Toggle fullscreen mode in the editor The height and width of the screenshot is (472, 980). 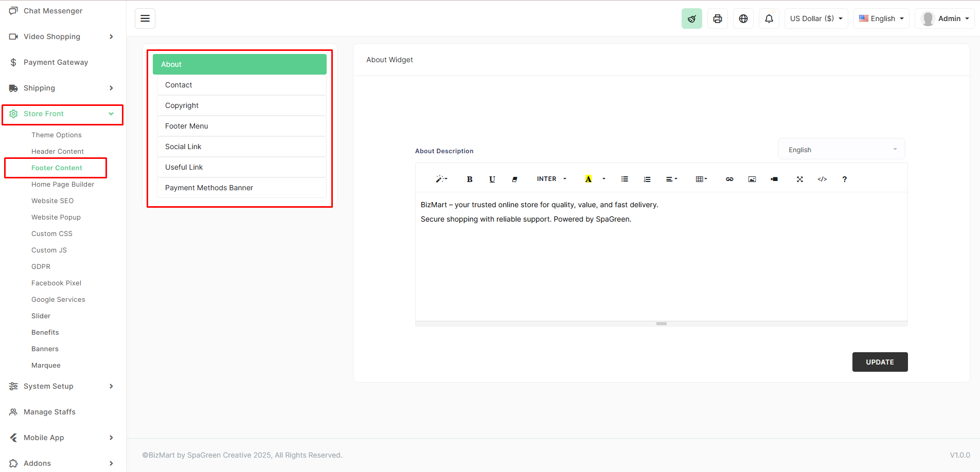(799, 179)
